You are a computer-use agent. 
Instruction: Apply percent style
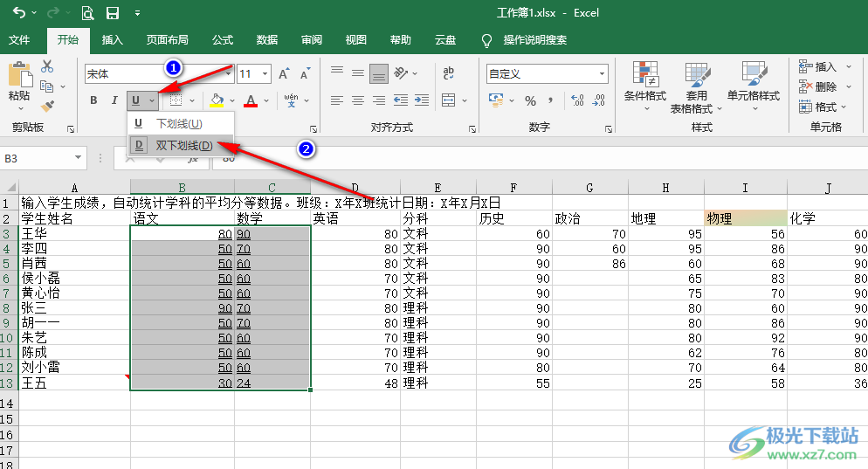[530, 100]
